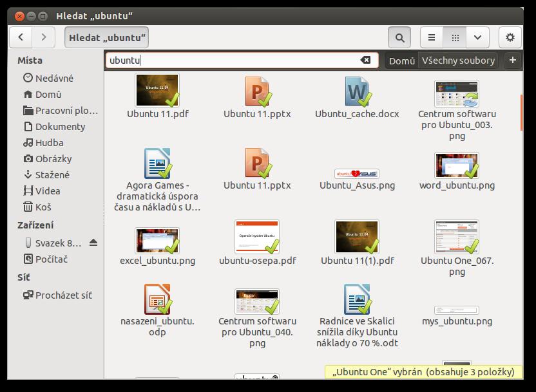Select the Ubuntu_Asus.png image

[357, 179]
